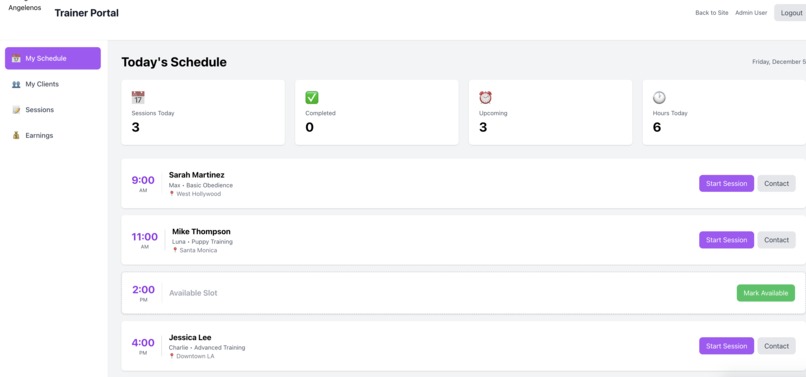806x377 pixels.
Task: Click the location pin next to West Hollywood
Action: click(x=172, y=194)
